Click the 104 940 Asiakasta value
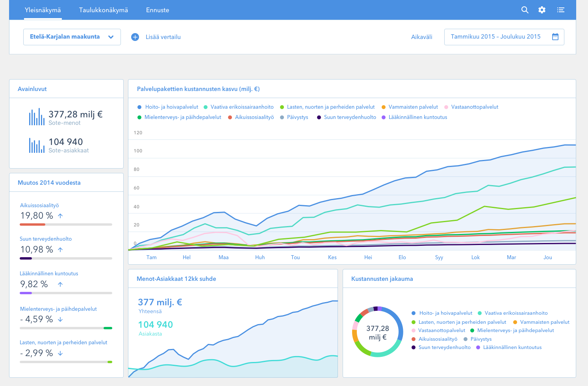 click(x=156, y=325)
